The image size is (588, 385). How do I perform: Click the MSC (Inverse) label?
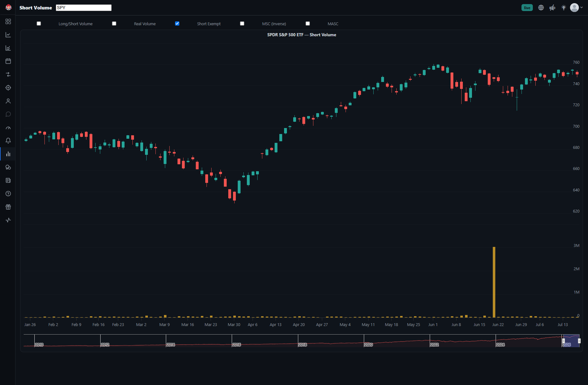click(274, 24)
